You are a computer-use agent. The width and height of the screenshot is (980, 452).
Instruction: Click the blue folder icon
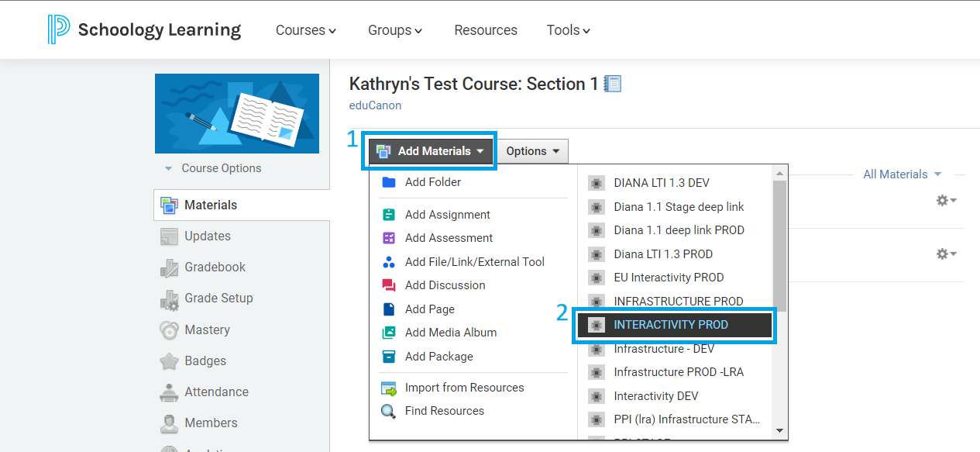(x=389, y=182)
